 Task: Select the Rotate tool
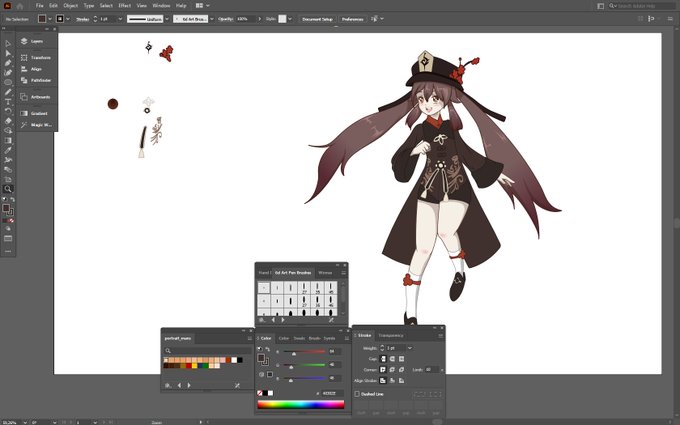tap(8, 111)
